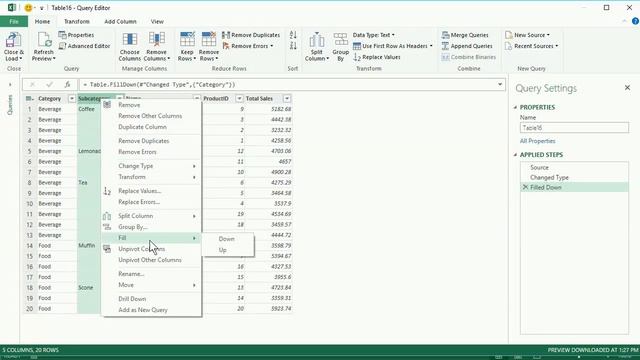The height and width of the screenshot is (360, 640).
Task: Click the Choose Columns icon
Action: tap(130, 40)
